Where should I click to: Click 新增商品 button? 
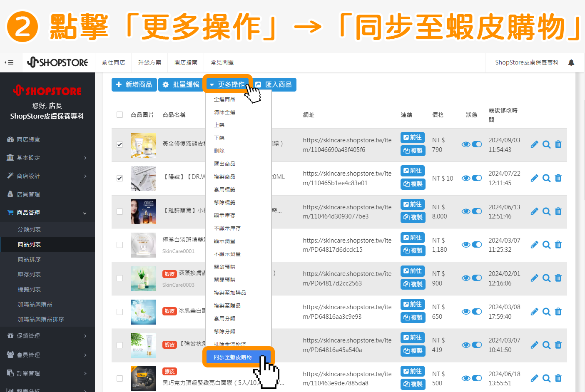pos(134,84)
